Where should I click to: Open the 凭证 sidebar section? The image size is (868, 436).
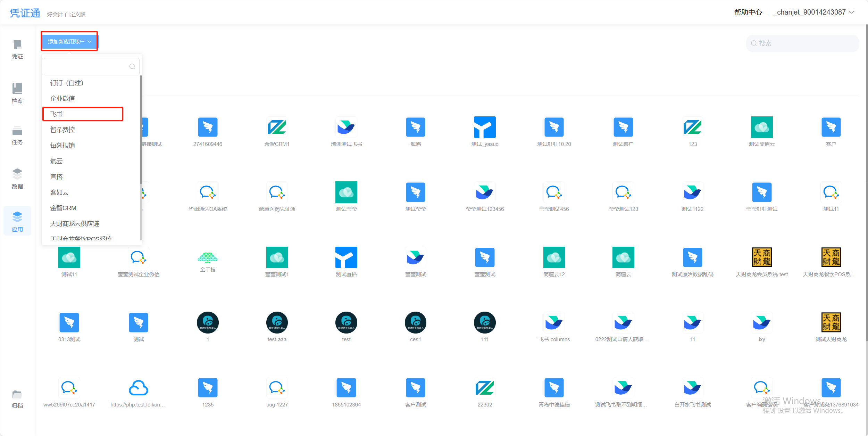click(17, 50)
